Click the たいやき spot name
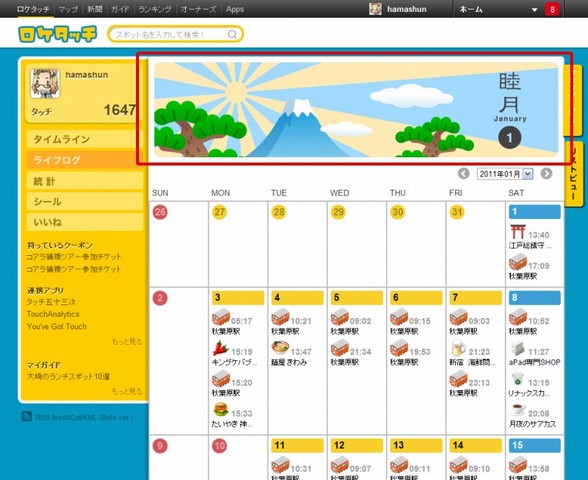Image resolution: width=588 pixels, height=480 pixels. tap(232, 424)
